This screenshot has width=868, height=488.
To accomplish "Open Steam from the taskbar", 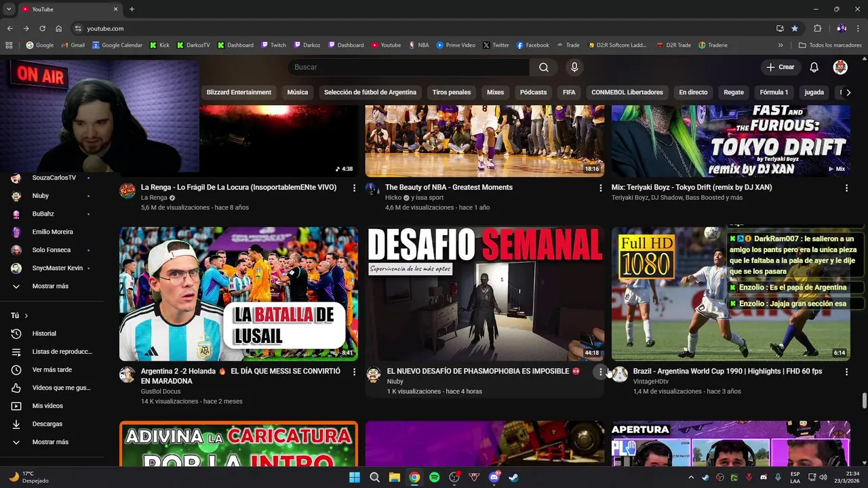I will tap(513, 477).
